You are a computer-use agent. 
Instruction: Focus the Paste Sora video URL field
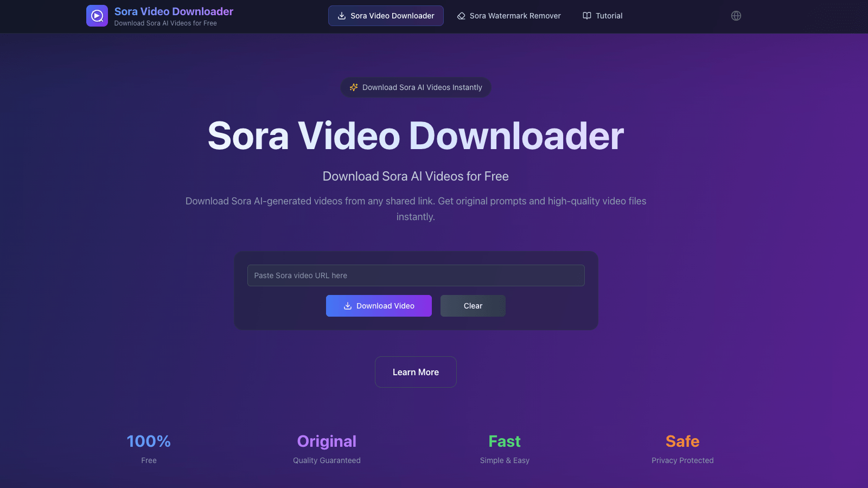pos(416,275)
